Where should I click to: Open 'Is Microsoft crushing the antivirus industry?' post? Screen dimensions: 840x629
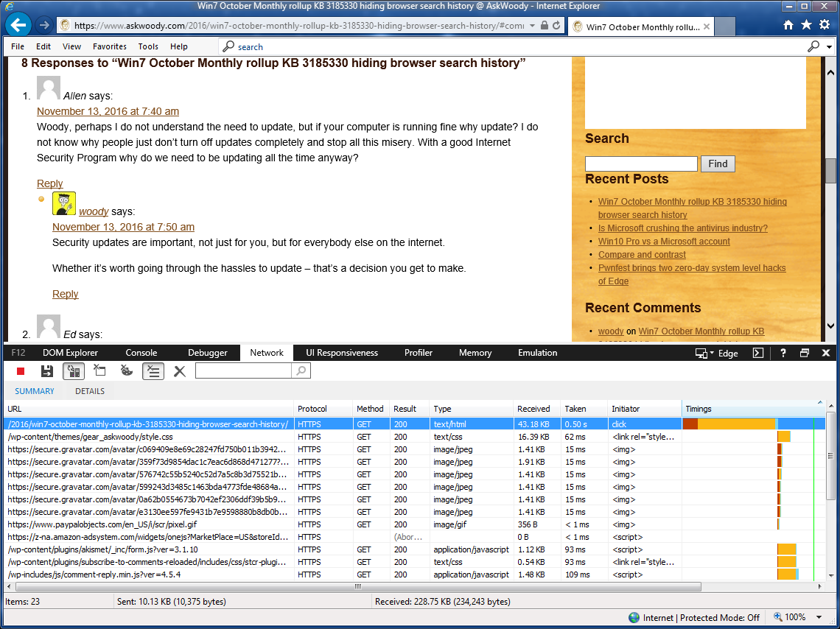[x=682, y=228]
